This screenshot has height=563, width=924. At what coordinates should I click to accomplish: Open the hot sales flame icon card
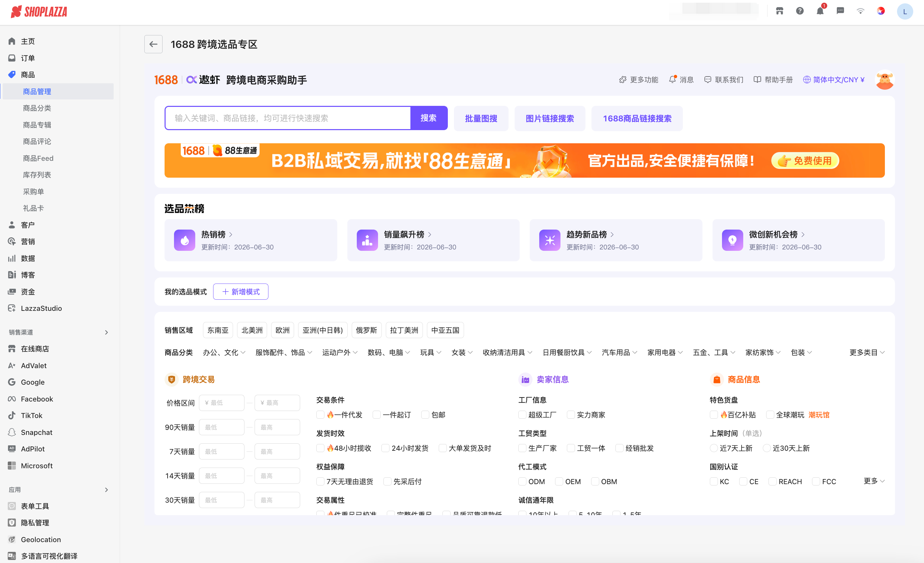(184, 240)
